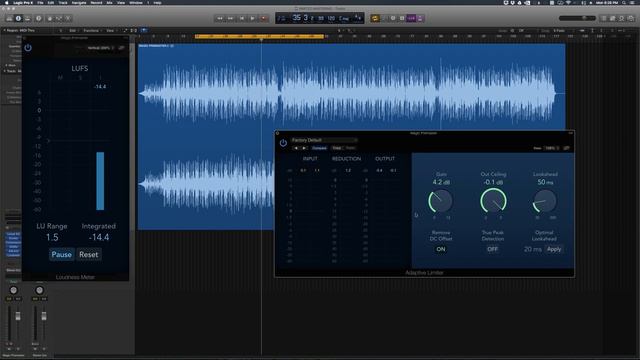Show the Smart Controls pane
Image resolution: width=640 pixels, height=360 pixels.
click(50, 18)
